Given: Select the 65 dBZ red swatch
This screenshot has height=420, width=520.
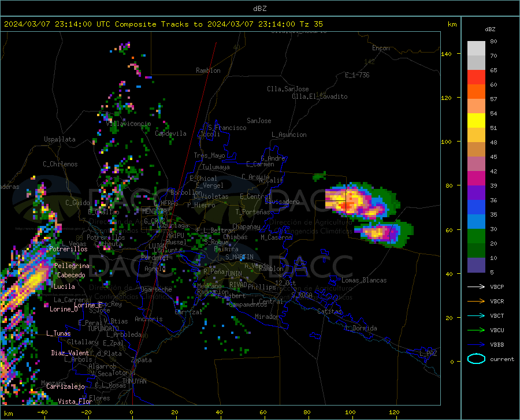Looking at the screenshot, I should [476, 77].
